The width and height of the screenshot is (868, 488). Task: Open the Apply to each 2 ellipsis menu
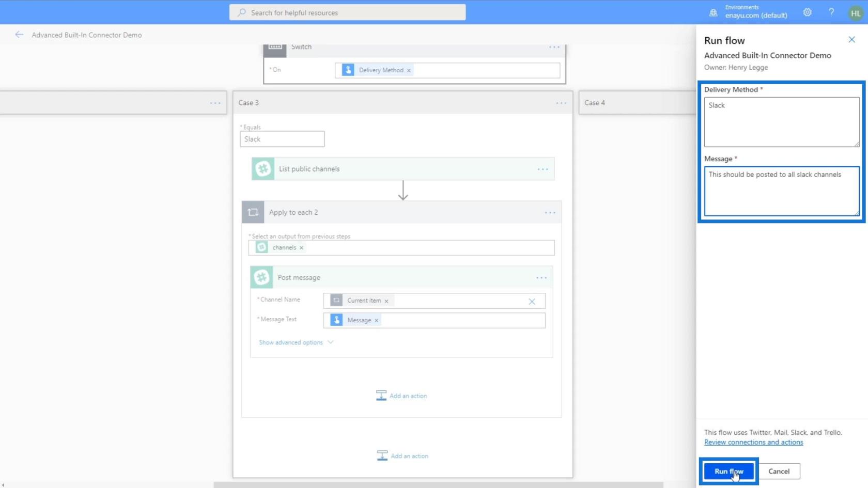(550, 212)
